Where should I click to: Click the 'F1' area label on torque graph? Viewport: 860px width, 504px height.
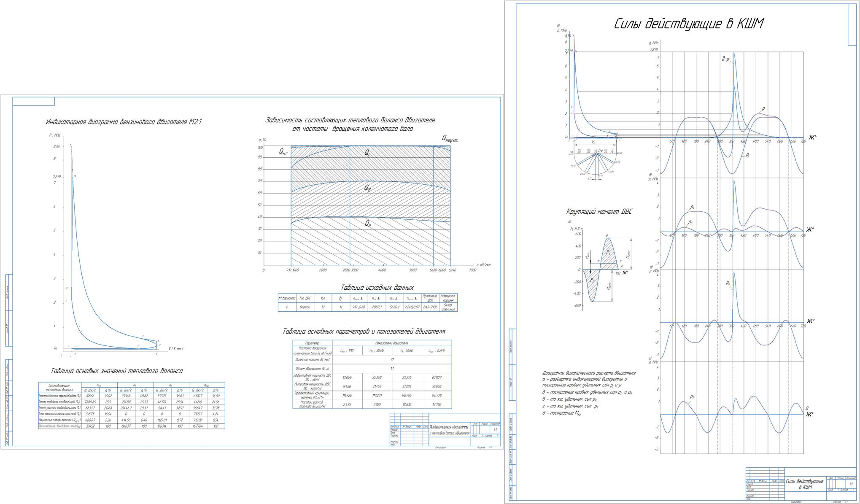click(x=609, y=252)
